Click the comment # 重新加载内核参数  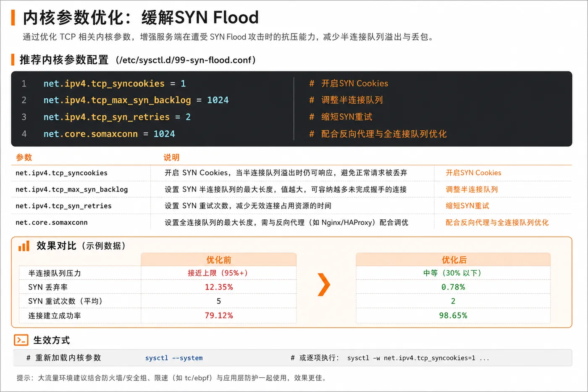pos(64,358)
